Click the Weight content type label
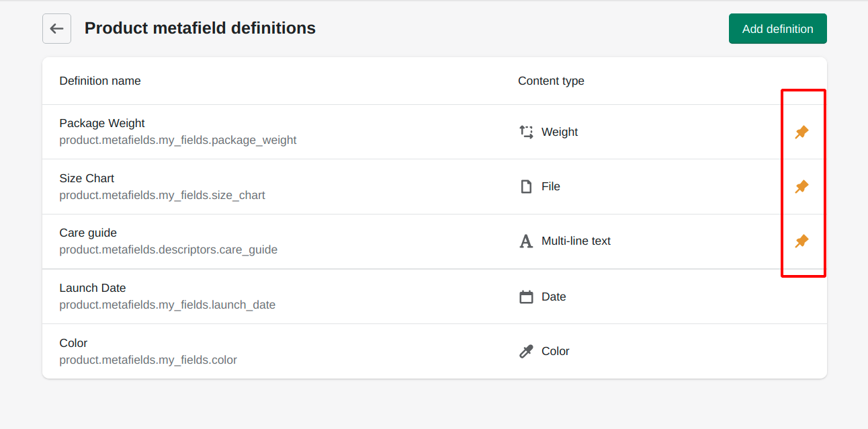The image size is (868, 429). 560,132
